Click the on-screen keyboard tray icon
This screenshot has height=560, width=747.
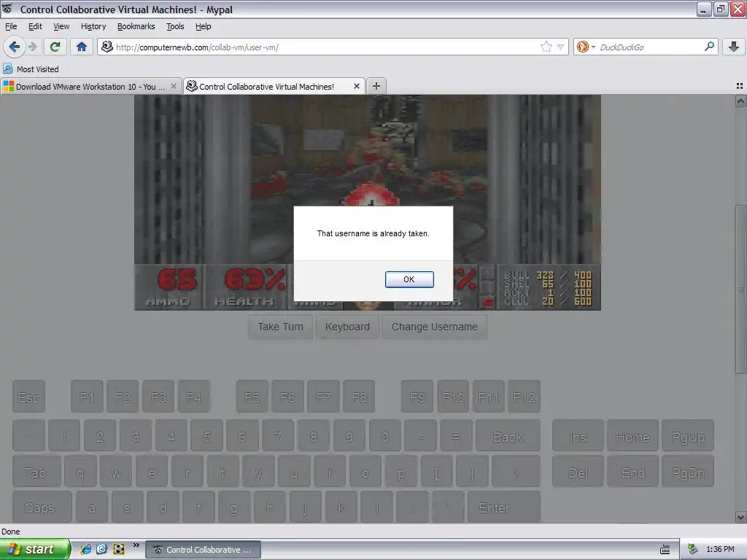tap(665, 550)
